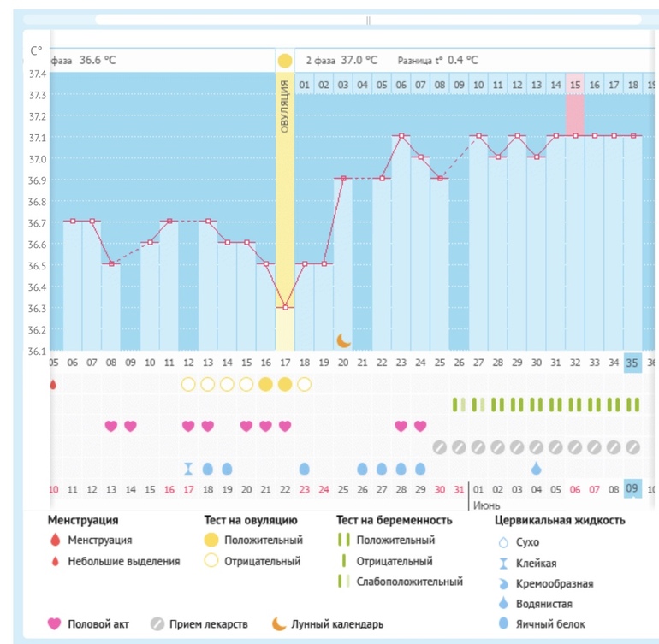The image size is (659, 644).
Task: Click the temperature data point on cycle day 23
Action: tap(401, 136)
